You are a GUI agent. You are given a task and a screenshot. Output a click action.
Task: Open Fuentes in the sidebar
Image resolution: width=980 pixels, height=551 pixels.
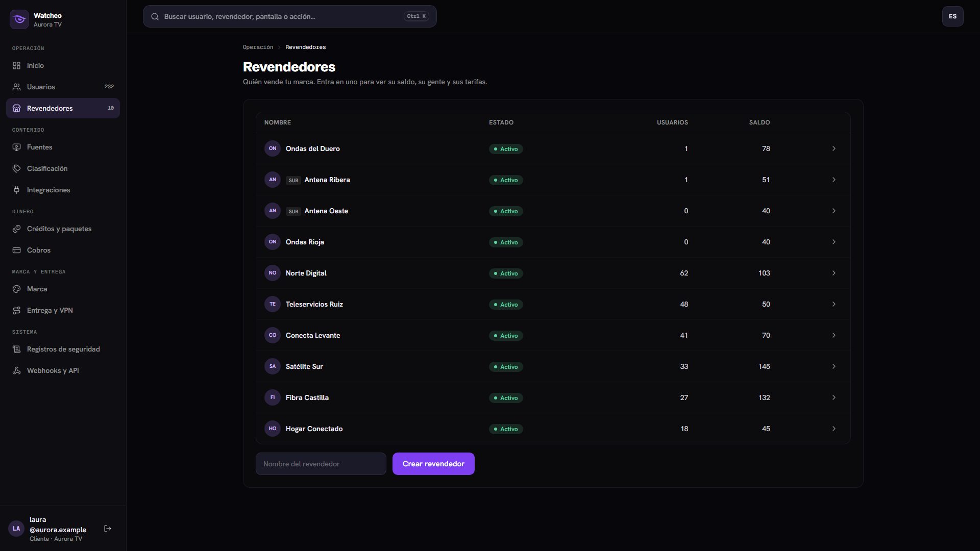point(63,147)
